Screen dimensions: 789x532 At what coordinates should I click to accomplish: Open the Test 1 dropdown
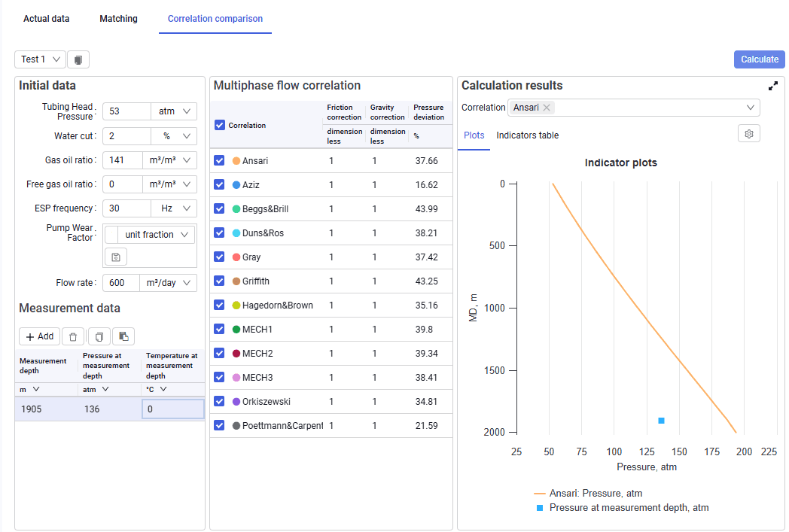(x=40, y=59)
